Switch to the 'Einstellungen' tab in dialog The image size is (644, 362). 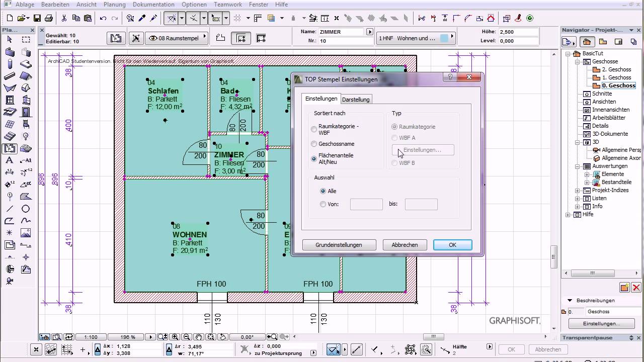click(x=321, y=99)
